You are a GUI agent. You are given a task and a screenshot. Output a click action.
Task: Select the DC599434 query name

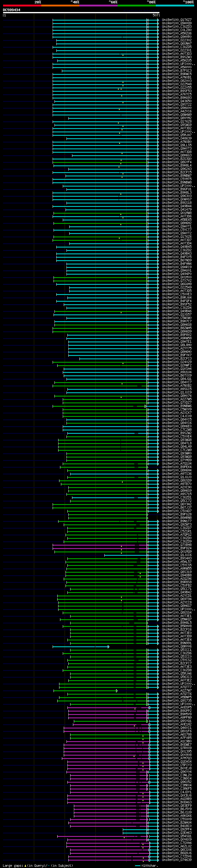(11, 10)
